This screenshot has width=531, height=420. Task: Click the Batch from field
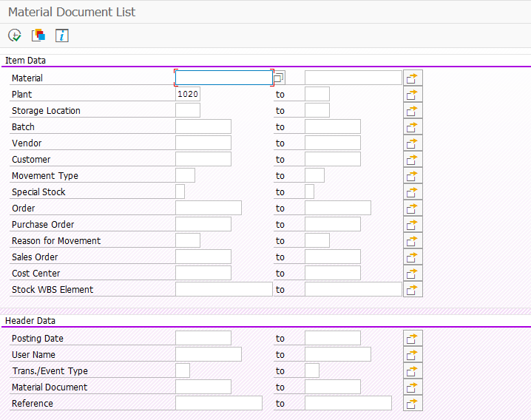tap(203, 126)
